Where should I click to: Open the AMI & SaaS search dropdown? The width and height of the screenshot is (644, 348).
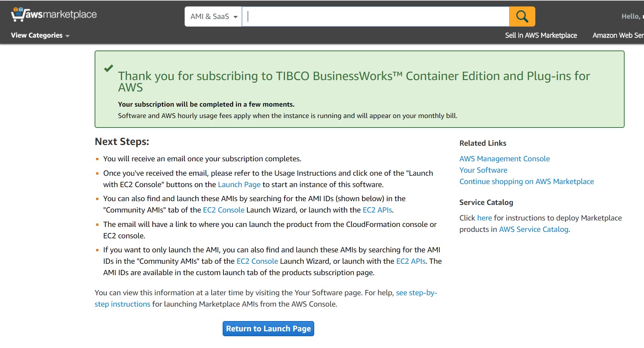214,17
